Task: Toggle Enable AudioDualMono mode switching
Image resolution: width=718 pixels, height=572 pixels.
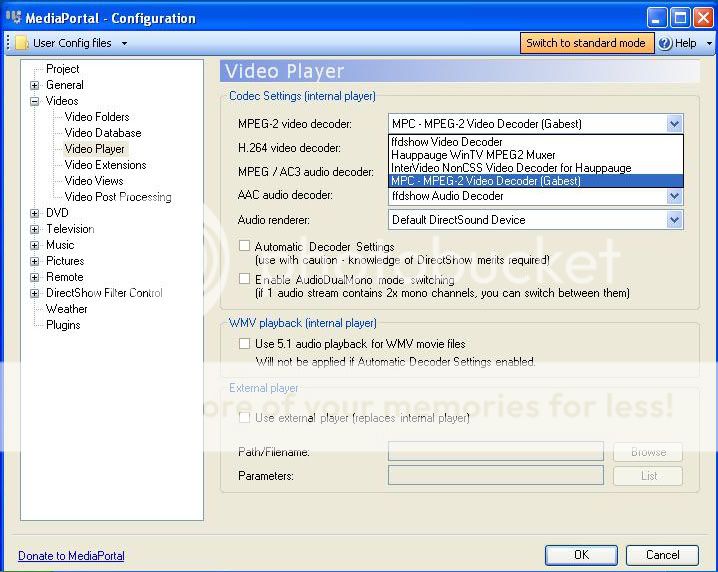Action: pyautogui.click(x=245, y=280)
